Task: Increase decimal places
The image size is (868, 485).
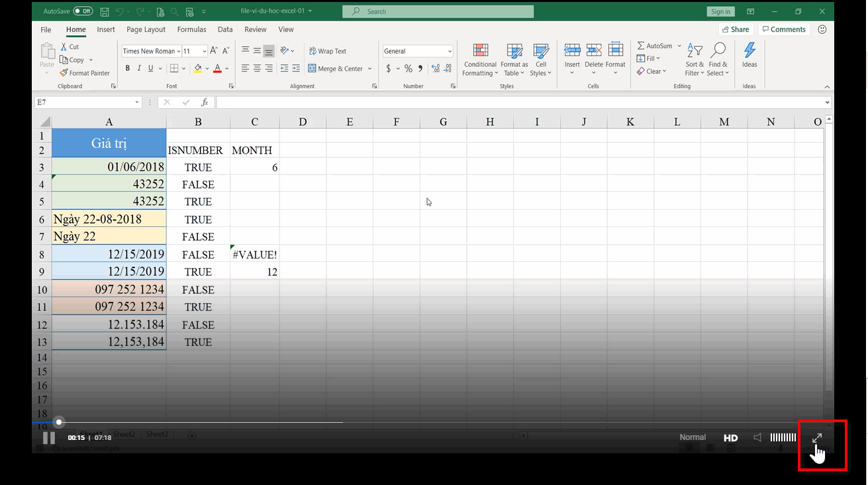Action: (x=436, y=68)
